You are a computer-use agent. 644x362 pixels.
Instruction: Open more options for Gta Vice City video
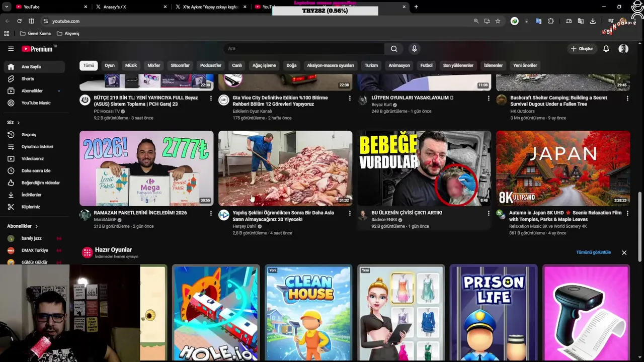click(350, 98)
